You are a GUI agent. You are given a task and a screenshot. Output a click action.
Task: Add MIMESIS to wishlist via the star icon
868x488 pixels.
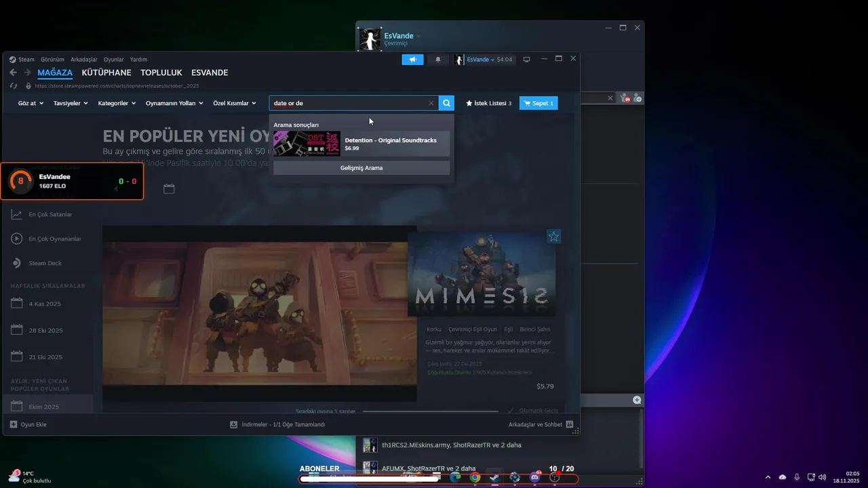[554, 237]
